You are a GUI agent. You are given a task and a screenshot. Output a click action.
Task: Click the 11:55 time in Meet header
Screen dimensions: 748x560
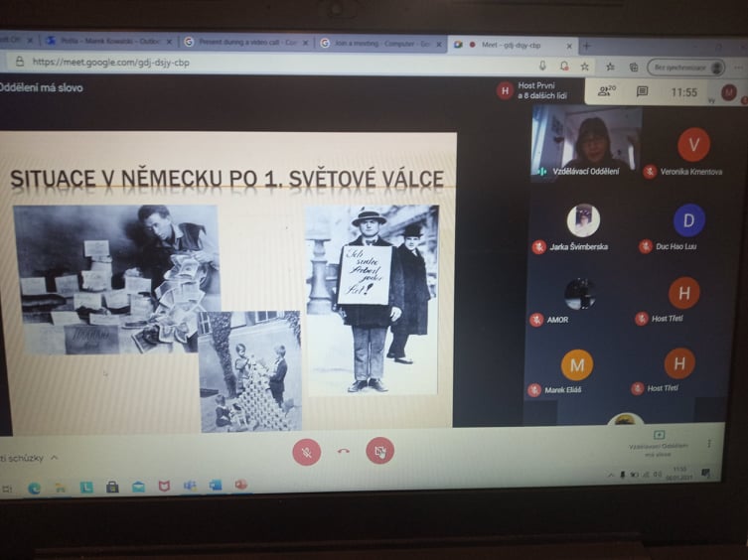point(684,92)
